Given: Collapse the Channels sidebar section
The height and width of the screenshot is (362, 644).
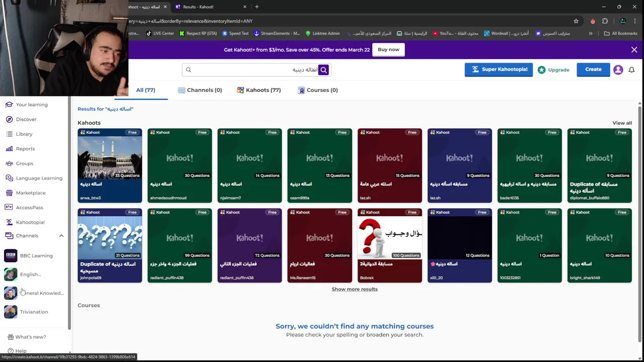Looking at the screenshot, I should 61,236.
